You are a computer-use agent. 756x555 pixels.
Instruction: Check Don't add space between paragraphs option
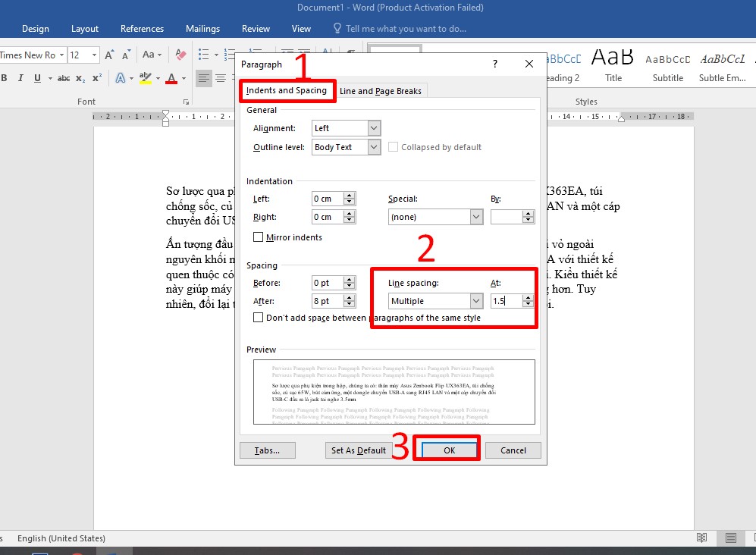pos(259,318)
